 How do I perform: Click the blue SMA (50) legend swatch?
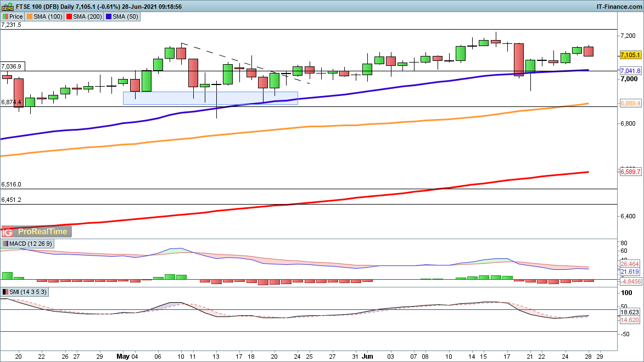pos(110,17)
